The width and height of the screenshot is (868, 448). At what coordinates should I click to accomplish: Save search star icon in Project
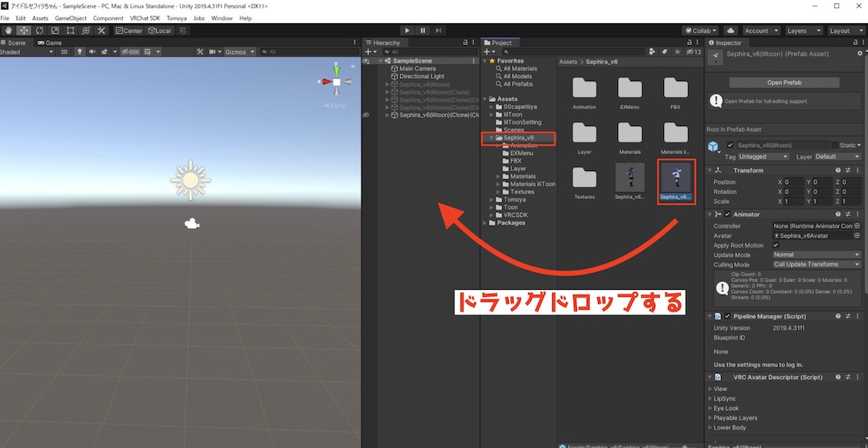coord(677,51)
